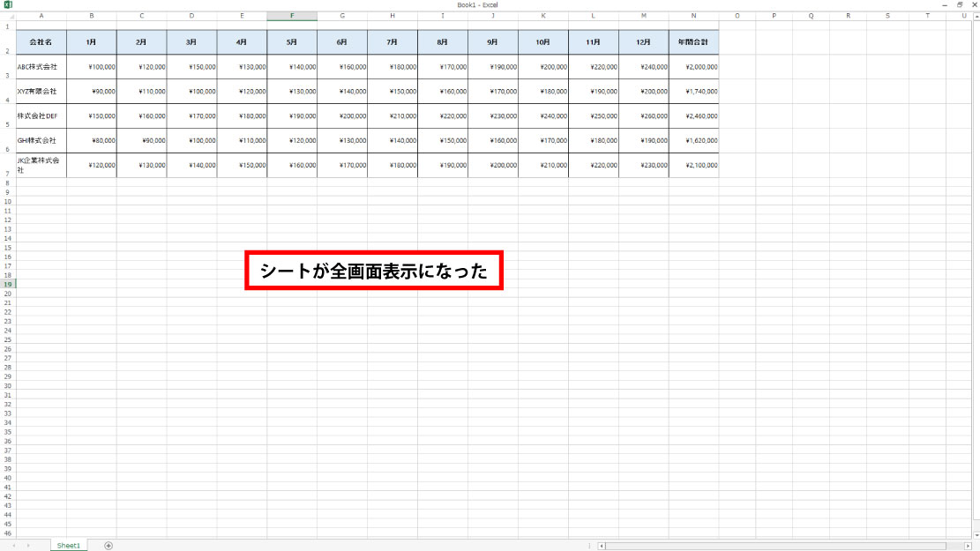
Task: Select column K header
Action: tap(543, 16)
